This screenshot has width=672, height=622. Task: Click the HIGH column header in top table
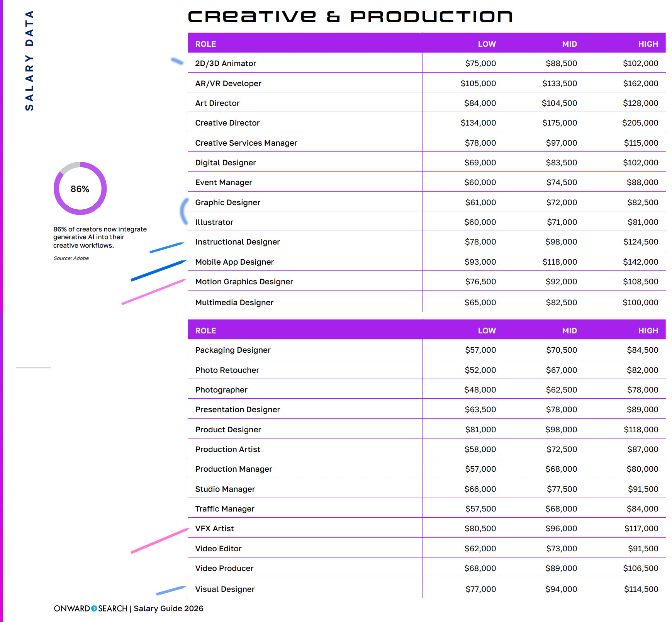pos(648,44)
